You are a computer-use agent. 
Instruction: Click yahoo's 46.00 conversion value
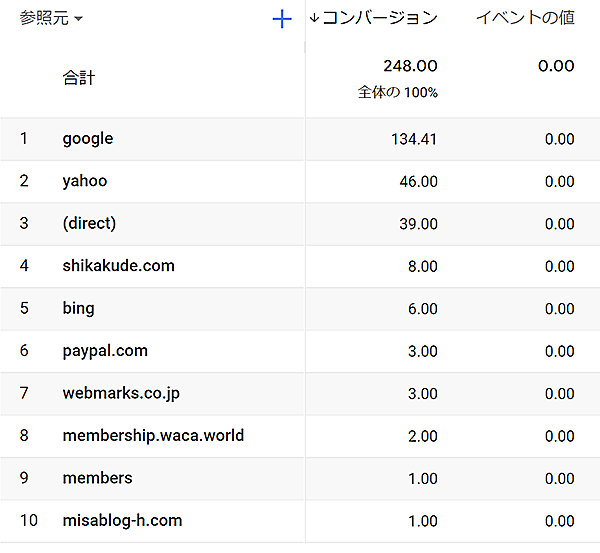[x=418, y=182]
